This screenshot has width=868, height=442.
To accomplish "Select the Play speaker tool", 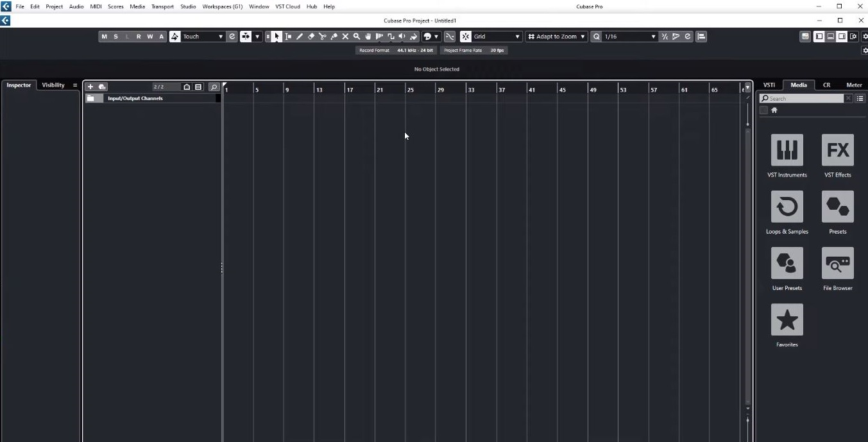I will click(x=402, y=37).
